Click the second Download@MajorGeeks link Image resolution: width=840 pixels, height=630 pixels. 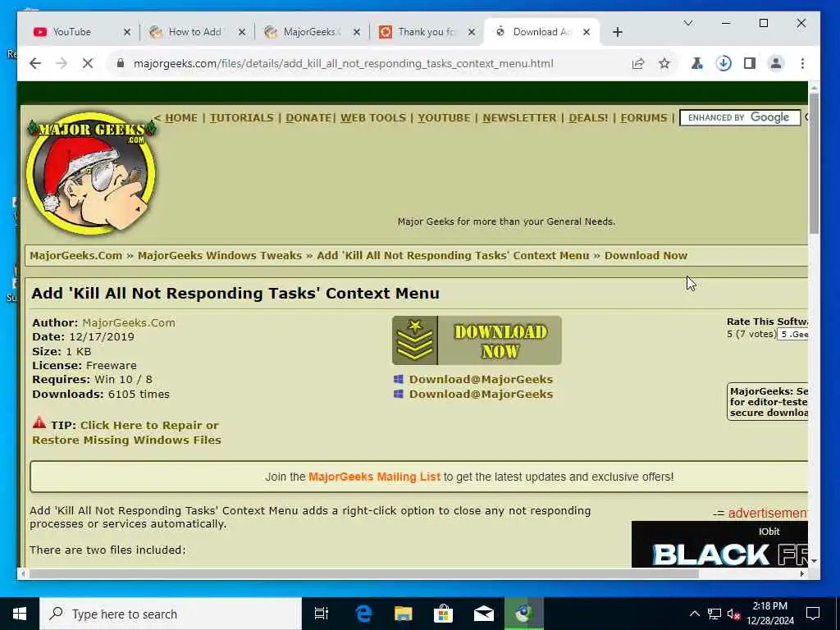pyautogui.click(x=481, y=395)
